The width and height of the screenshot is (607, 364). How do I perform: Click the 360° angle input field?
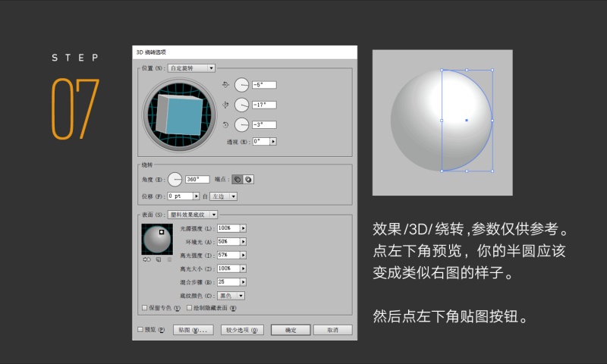(197, 180)
